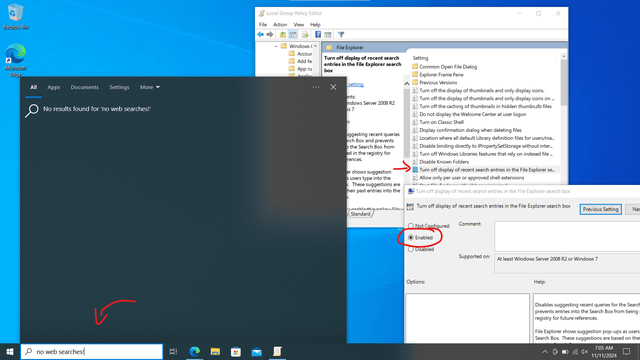Click the Group Policy Editor taskbar icon
This screenshot has height=360, width=640.
pos(277,351)
